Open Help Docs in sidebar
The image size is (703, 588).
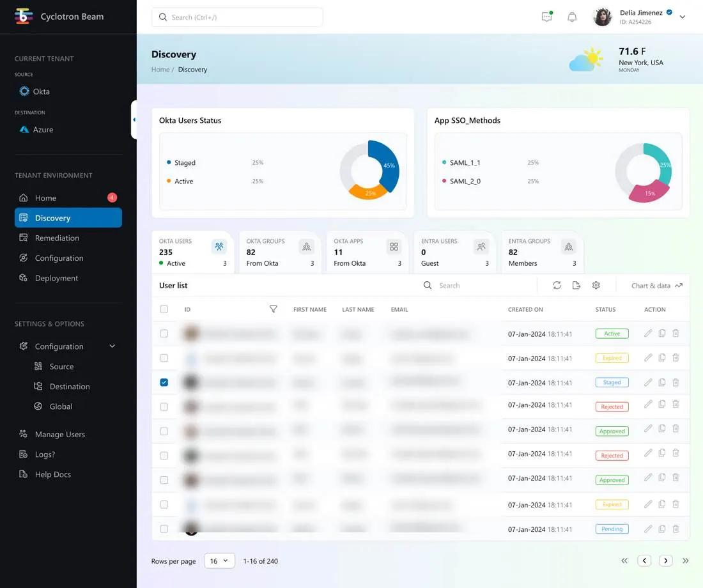[x=45, y=474]
